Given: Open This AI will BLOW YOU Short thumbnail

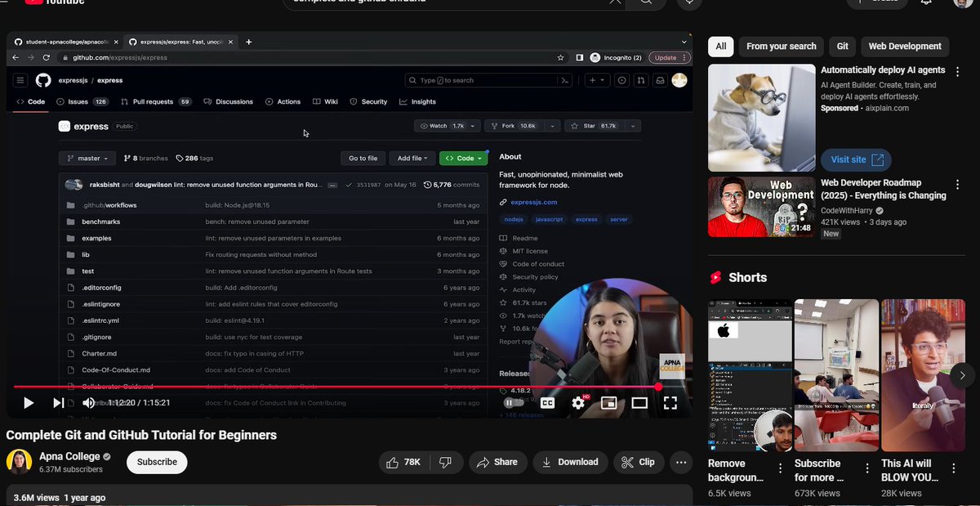Looking at the screenshot, I should click(x=924, y=375).
